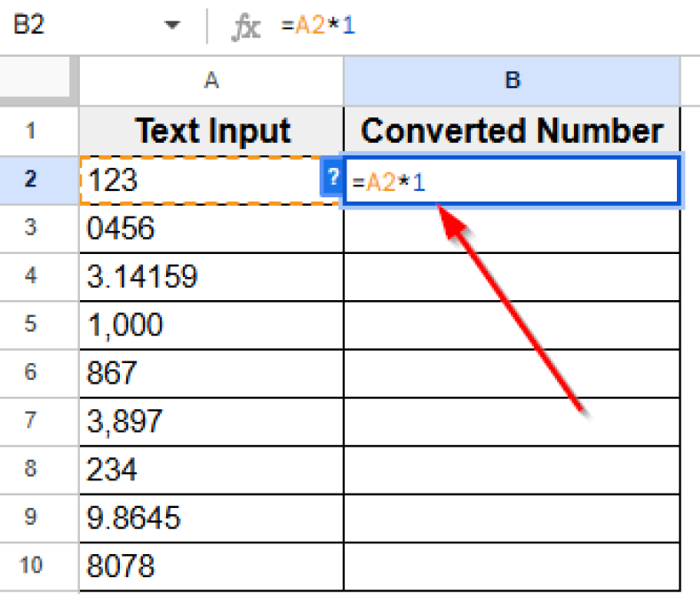Screen dimensions: 700x594
Task: Select row 1 header
Action: pyautogui.click(x=30, y=131)
